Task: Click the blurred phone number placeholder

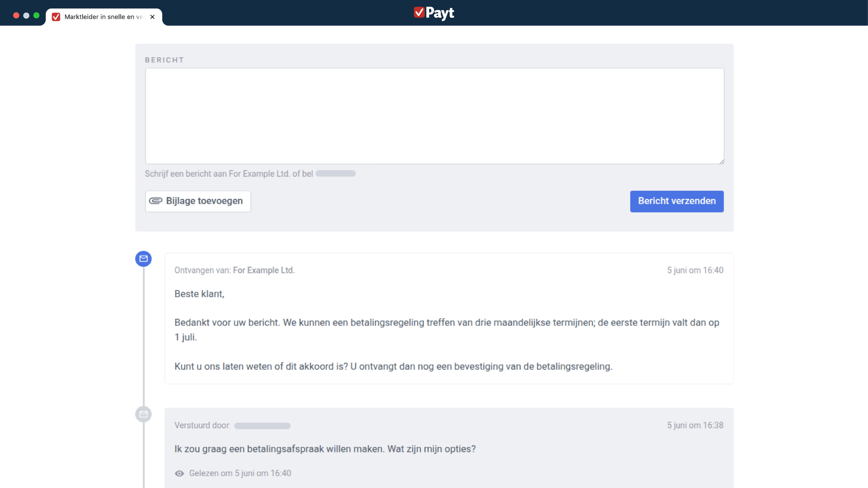Action: (x=335, y=173)
